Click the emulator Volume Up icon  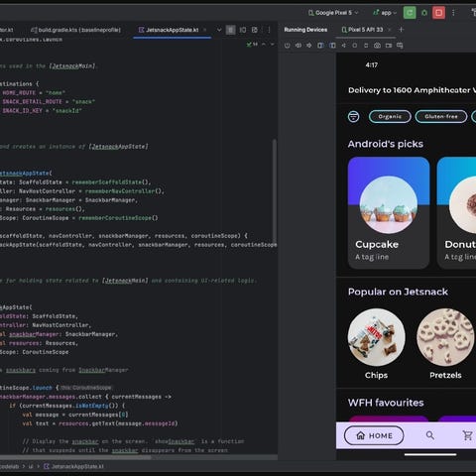coord(298,46)
